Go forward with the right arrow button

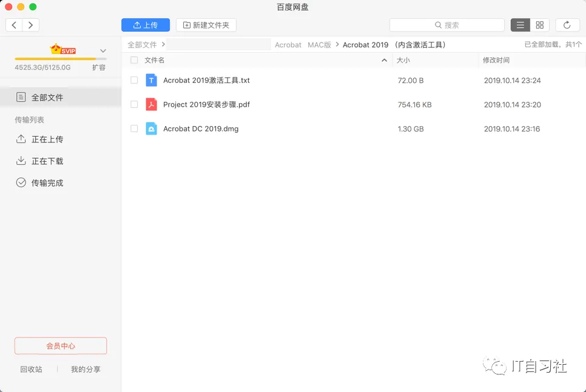[x=31, y=25]
